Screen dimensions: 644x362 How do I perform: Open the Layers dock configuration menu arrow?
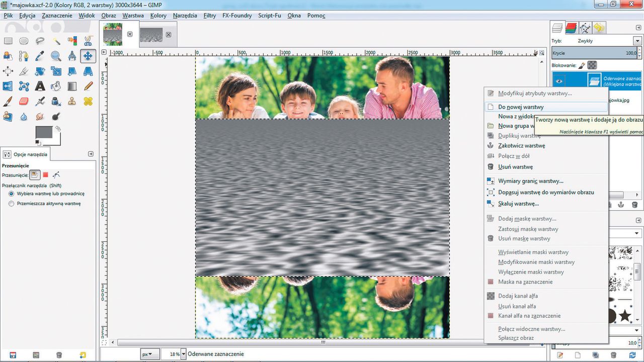click(637, 27)
